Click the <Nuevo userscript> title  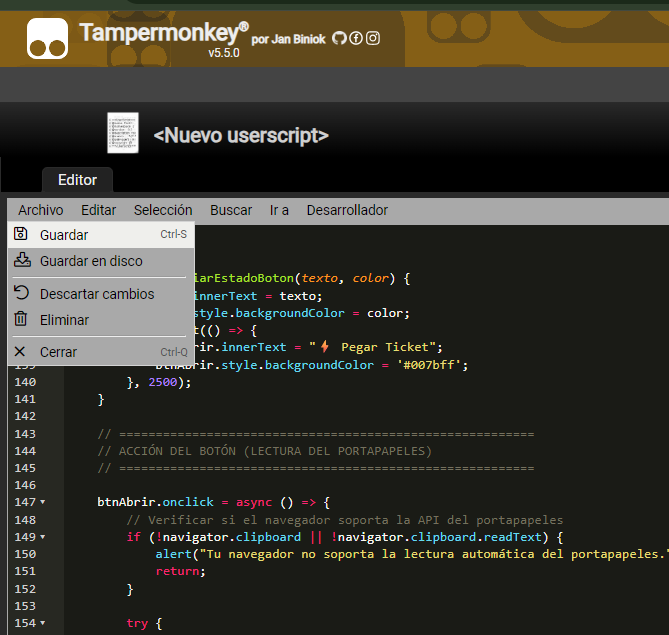click(x=241, y=135)
